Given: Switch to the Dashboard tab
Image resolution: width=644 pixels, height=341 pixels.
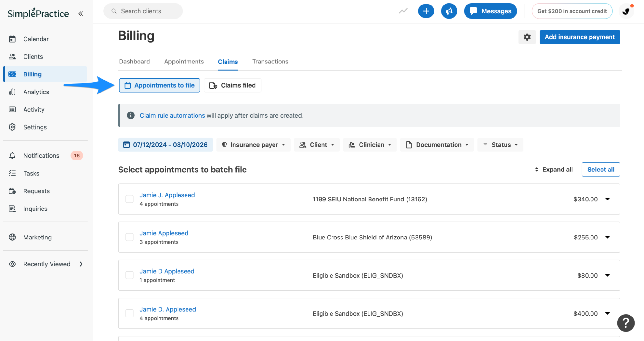Looking at the screenshot, I should pos(134,62).
